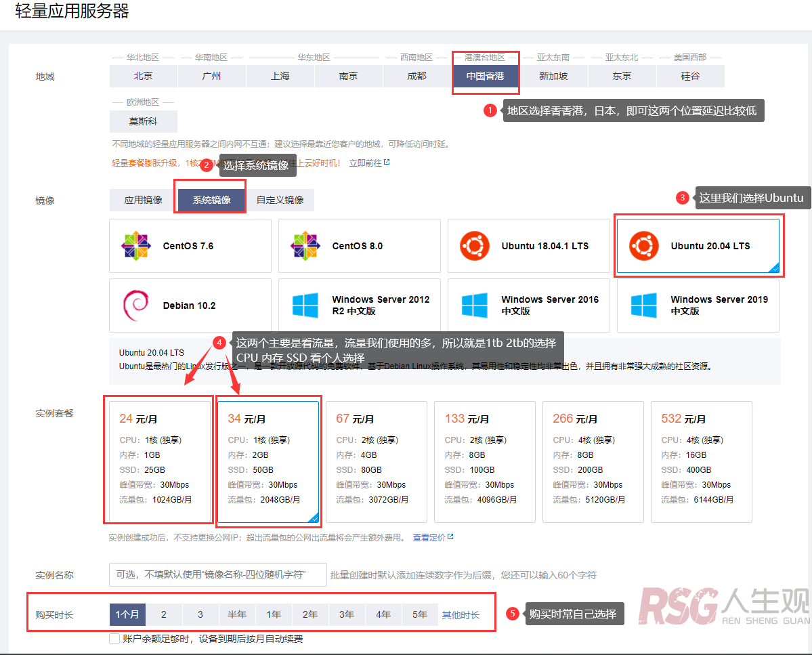Click external-link icon next to 立即前往
The height and width of the screenshot is (655, 812).
click(x=386, y=163)
